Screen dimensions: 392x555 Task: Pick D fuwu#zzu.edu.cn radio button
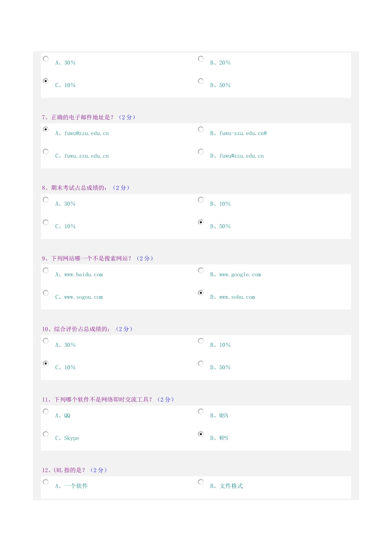[201, 152]
